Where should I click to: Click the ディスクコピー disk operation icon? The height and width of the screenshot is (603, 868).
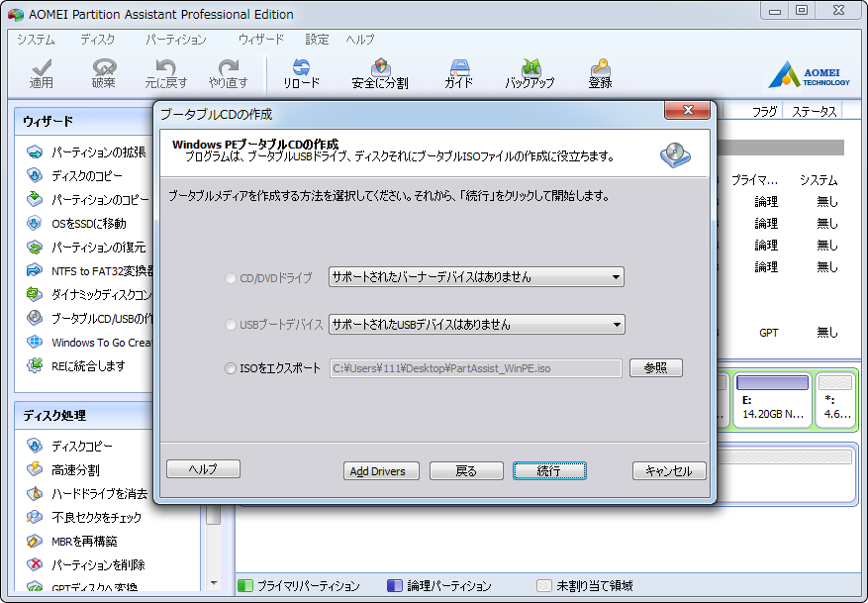point(35,446)
